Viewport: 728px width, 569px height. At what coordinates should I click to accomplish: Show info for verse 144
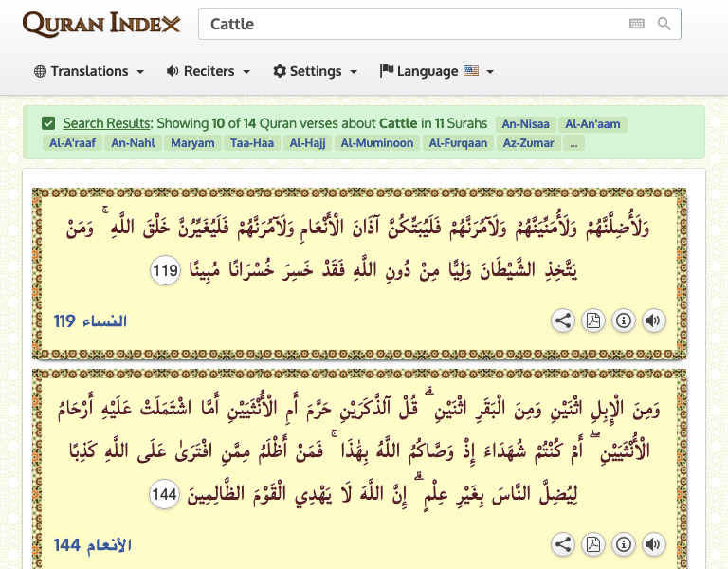(x=623, y=544)
